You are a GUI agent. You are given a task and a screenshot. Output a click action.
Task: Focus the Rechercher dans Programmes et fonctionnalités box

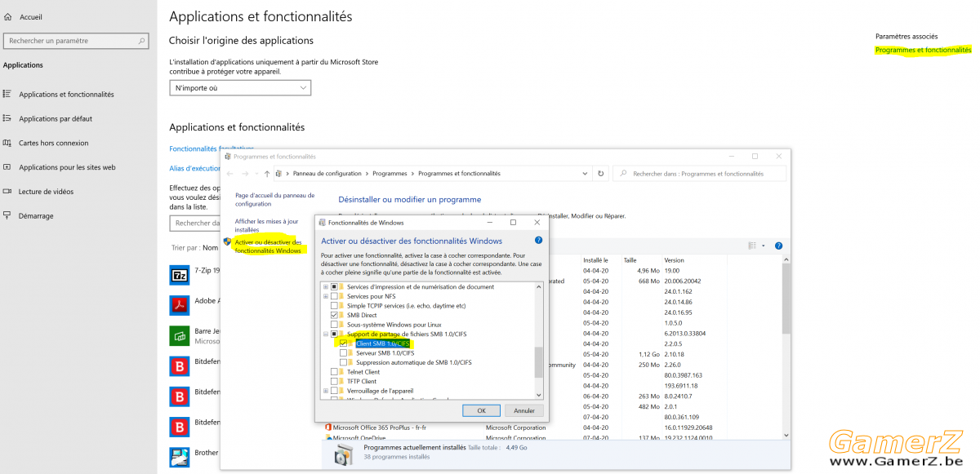point(699,174)
